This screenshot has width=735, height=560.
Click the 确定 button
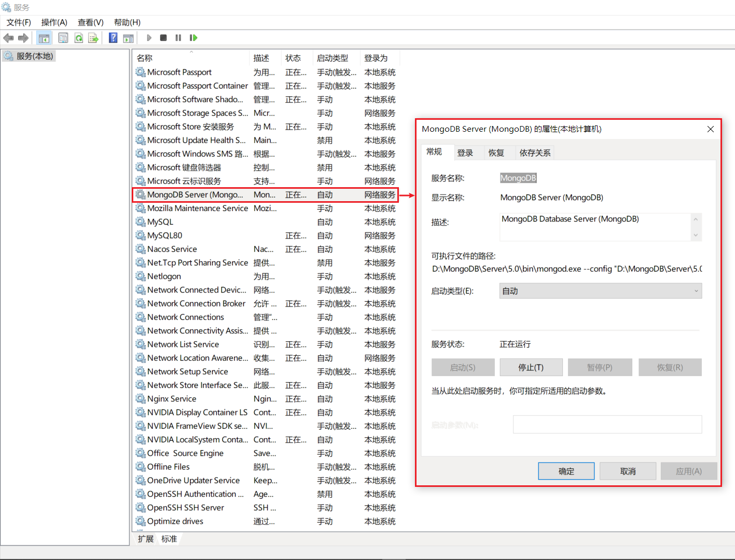(566, 471)
